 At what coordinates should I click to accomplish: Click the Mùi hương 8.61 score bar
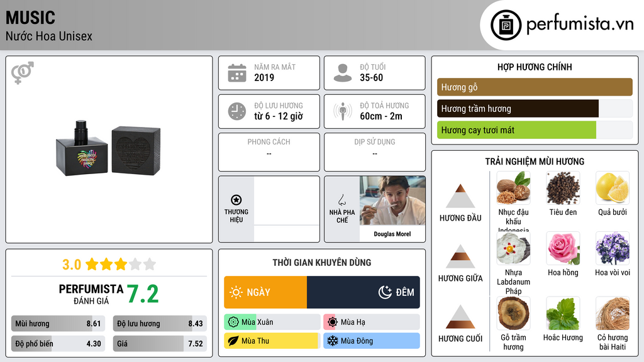click(x=58, y=324)
